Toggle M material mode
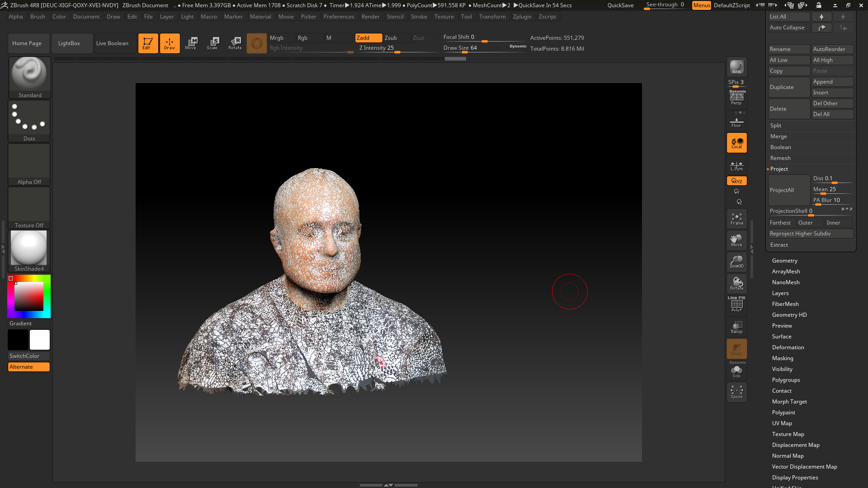This screenshot has height=488, width=868. (338, 38)
